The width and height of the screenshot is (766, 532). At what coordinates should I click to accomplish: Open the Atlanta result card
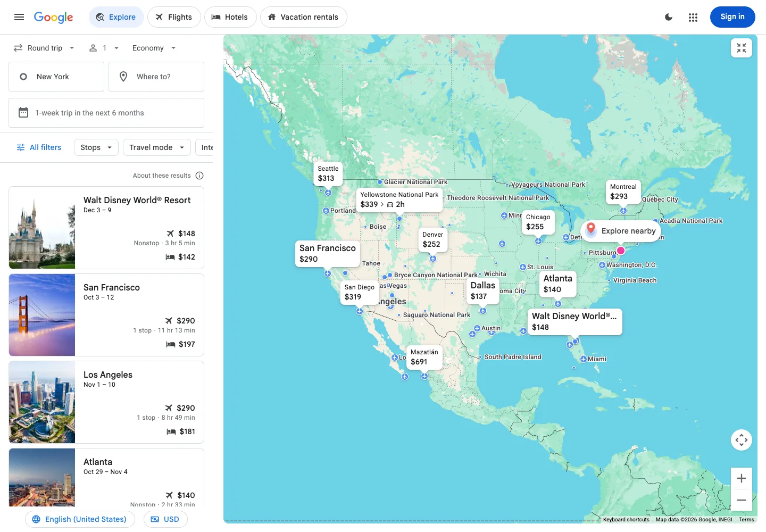point(106,477)
